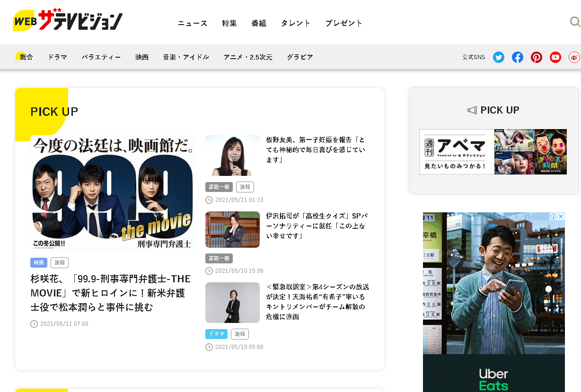Click the main PICK UP section heading
The height and width of the screenshot is (392, 581).
click(x=54, y=112)
